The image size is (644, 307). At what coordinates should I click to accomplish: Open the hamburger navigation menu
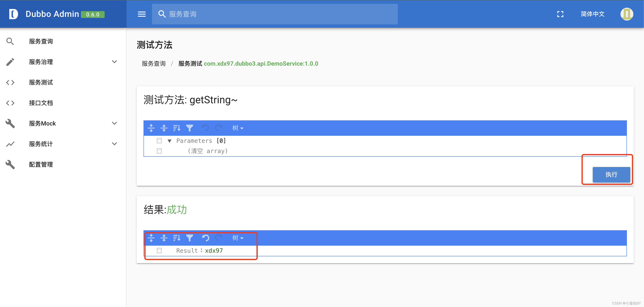coord(142,14)
